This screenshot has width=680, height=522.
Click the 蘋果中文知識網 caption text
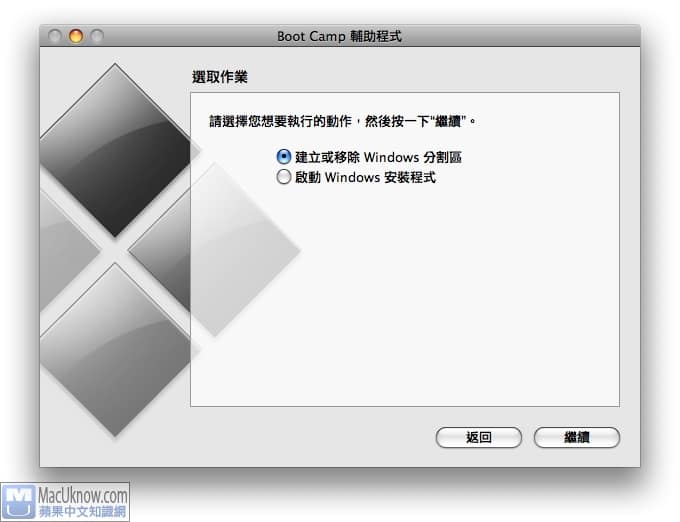(x=82, y=511)
